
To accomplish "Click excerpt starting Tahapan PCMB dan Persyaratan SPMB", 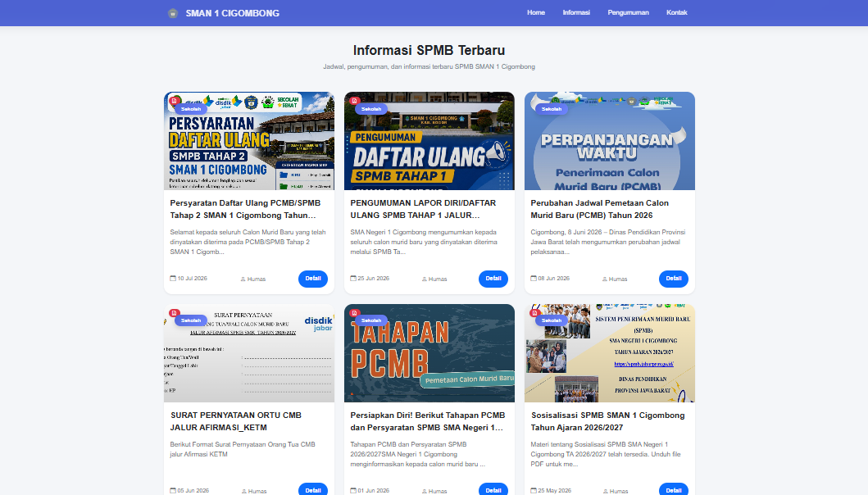I will [x=418, y=454].
